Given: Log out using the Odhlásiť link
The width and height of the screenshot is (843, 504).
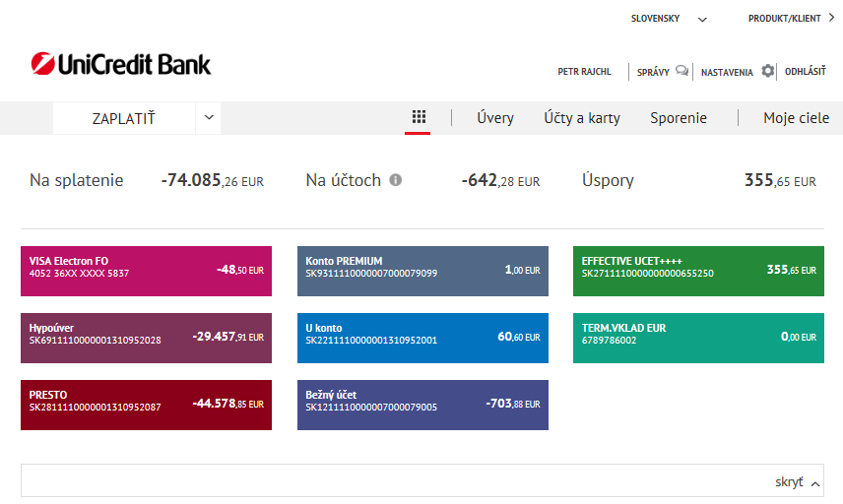Looking at the screenshot, I should pyautogui.click(x=805, y=72).
